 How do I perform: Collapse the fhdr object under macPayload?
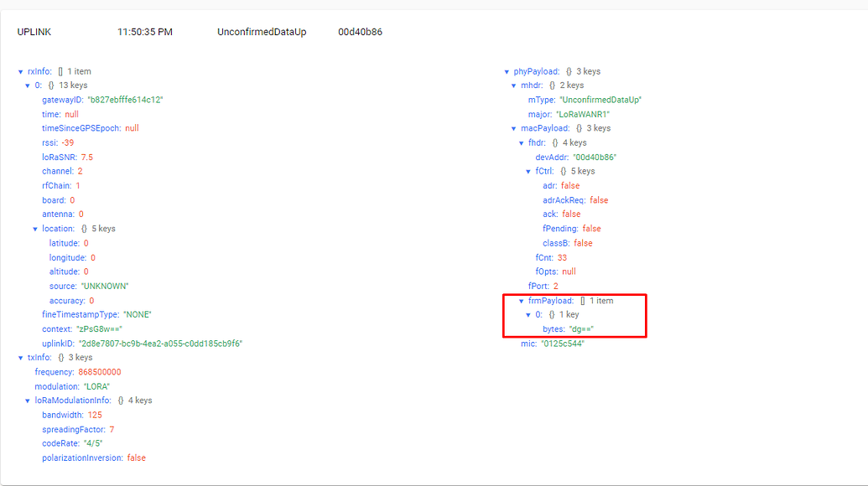[x=522, y=142]
